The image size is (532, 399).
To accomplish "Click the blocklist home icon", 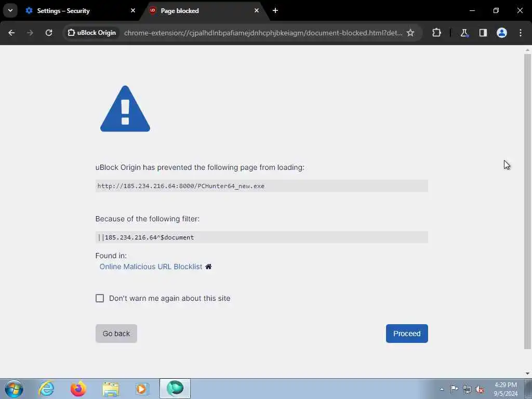I will point(209,267).
